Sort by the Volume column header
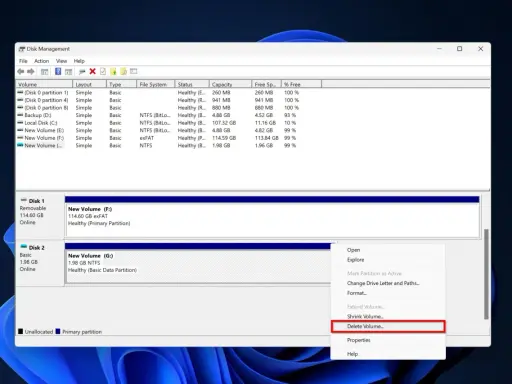This screenshot has width=512, height=384. [44, 84]
